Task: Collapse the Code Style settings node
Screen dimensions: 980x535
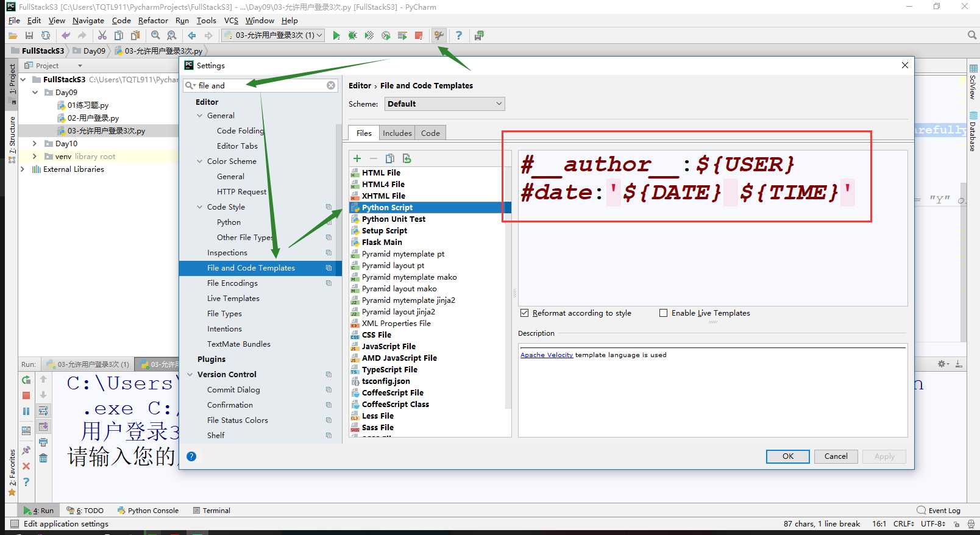Action: pyautogui.click(x=199, y=207)
